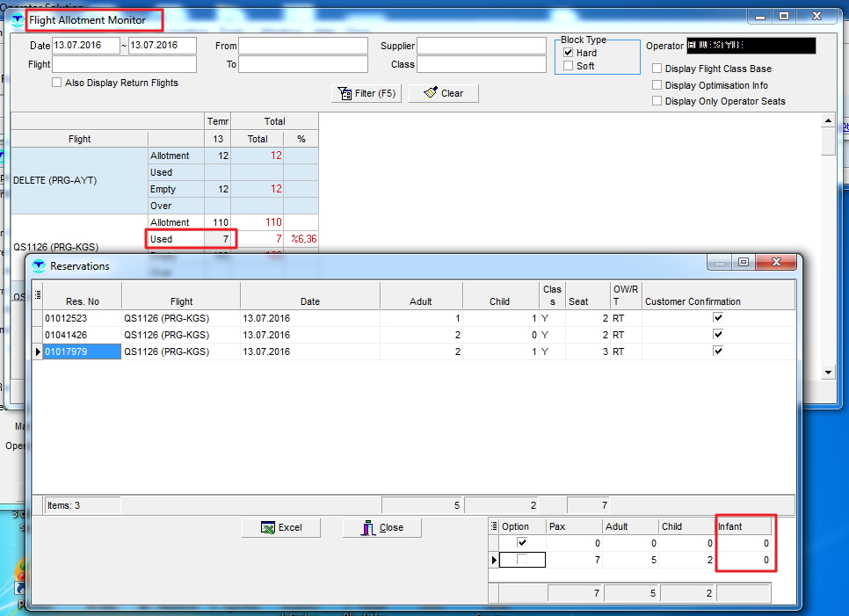Click the Reservations grid column chooser icon
This screenshot has height=616, width=849.
click(38, 295)
